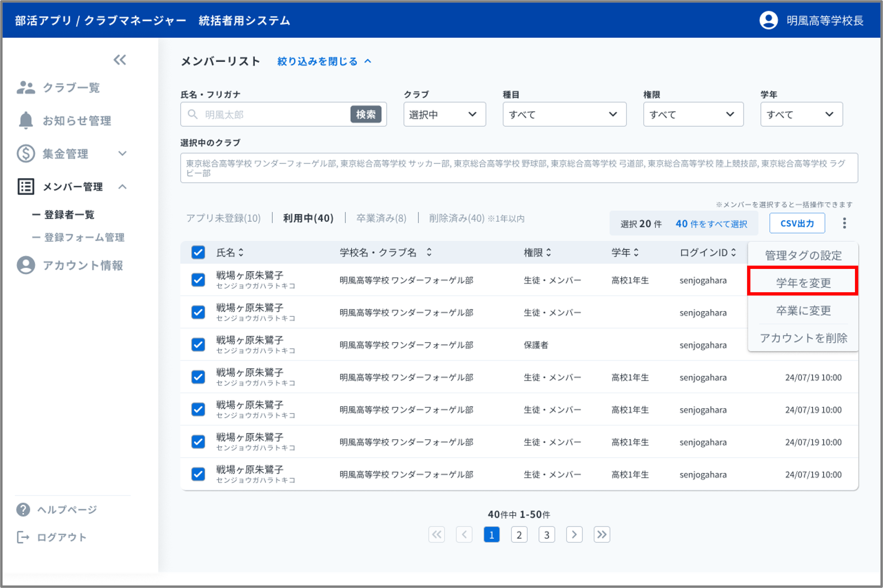The image size is (883, 588).
Task: Uncheck the first member row checkbox
Action: (198, 280)
